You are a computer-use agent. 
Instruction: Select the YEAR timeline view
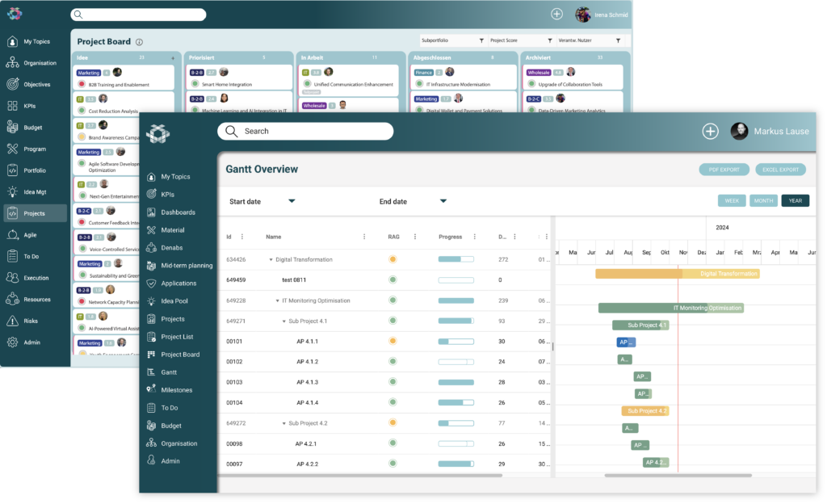[x=795, y=200]
